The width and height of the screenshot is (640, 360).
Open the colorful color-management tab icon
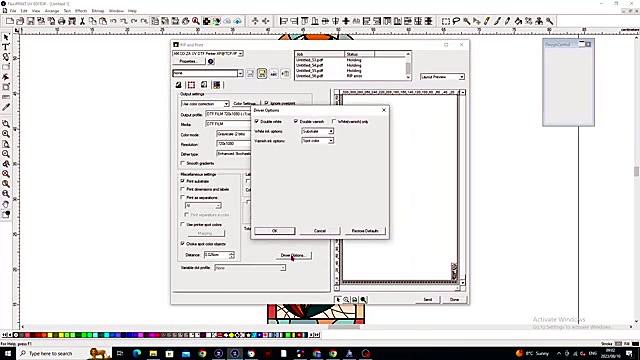click(216, 85)
